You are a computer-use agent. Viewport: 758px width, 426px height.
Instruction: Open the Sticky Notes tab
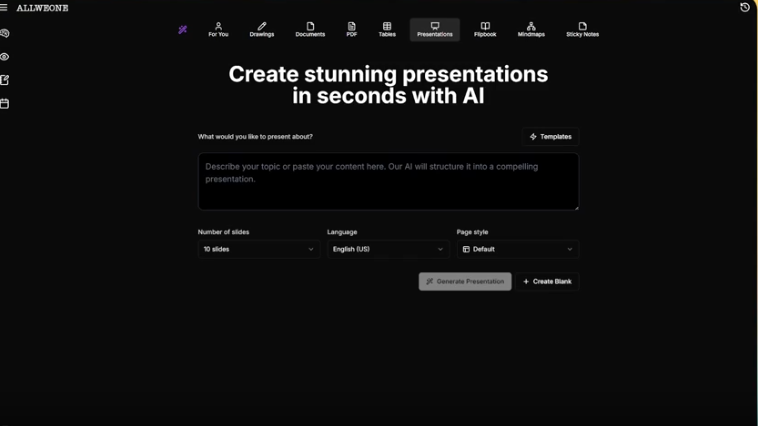(x=583, y=29)
